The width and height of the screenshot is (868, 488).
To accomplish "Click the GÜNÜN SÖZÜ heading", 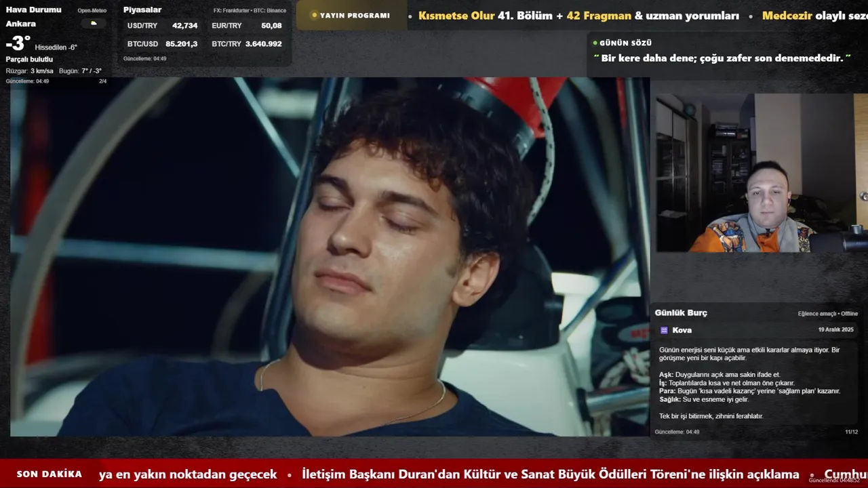I will [x=625, y=43].
